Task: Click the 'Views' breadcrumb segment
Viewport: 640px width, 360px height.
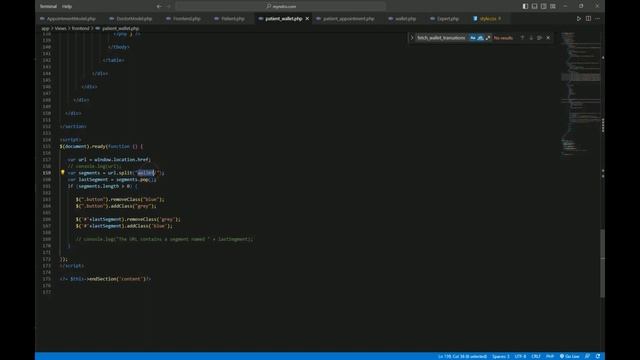Action: [60, 29]
